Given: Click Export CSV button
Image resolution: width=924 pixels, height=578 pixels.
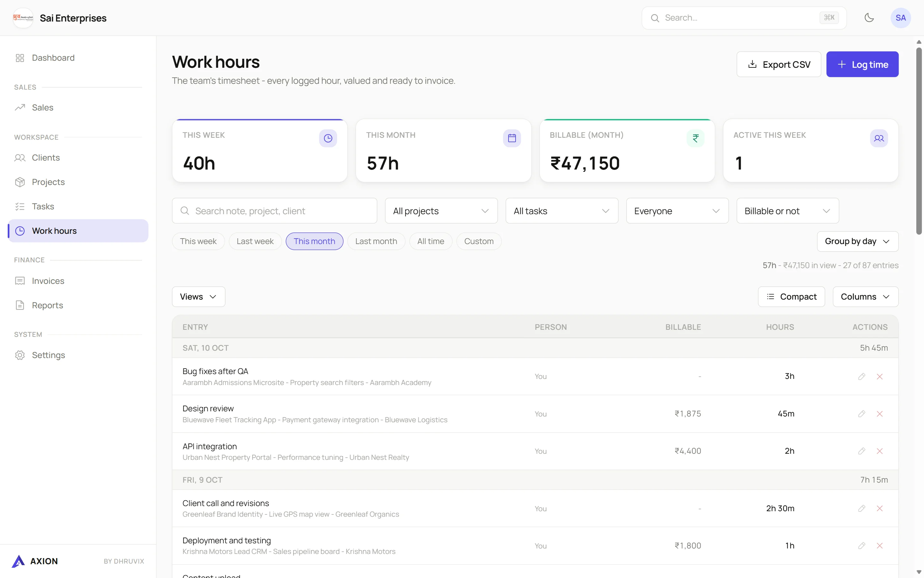Looking at the screenshot, I should pos(779,64).
